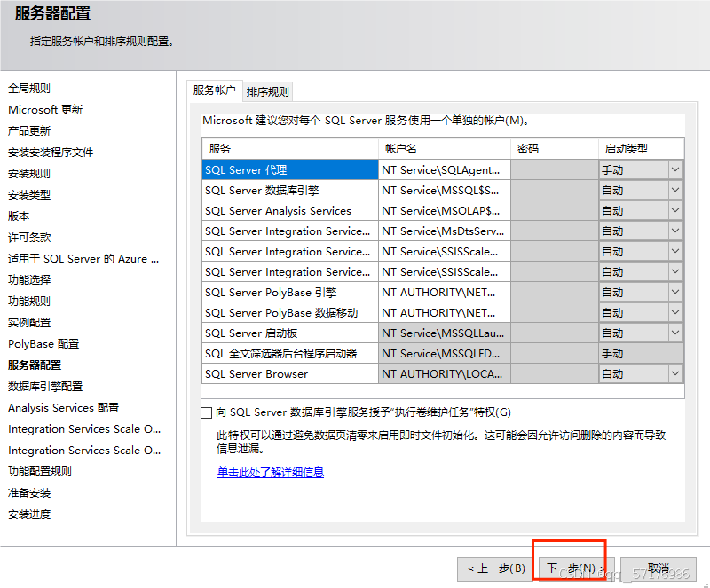710x588 pixels.
Task: Select the 准备安装 step in sidebar
Action: pyautogui.click(x=29, y=492)
